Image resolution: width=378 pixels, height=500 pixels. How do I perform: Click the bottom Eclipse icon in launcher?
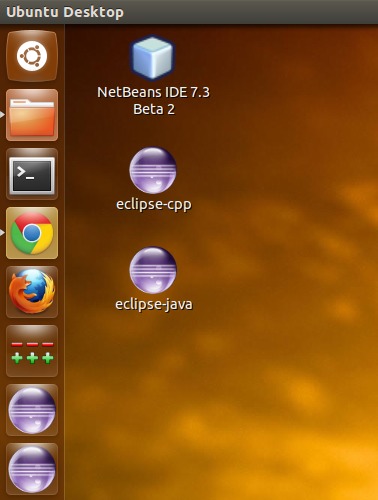coord(32,469)
